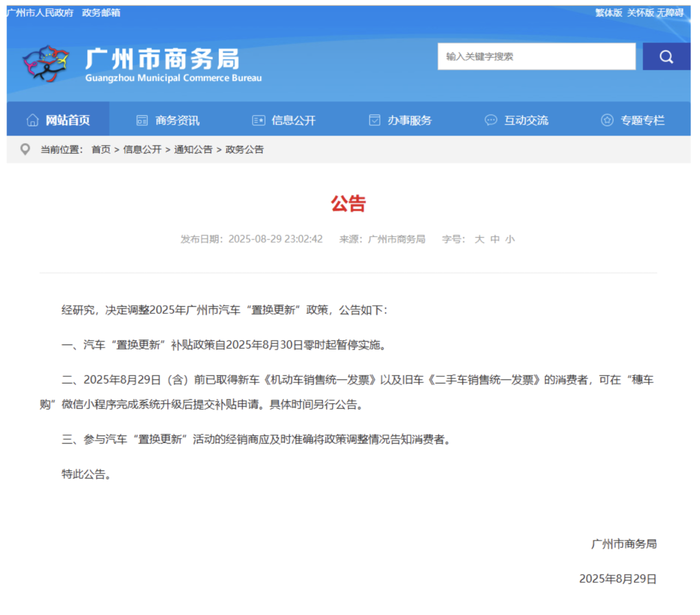Open the 网站首页 navigation tab
Image resolution: width=700 pixels, height=615 pixels.
point(67,121)
